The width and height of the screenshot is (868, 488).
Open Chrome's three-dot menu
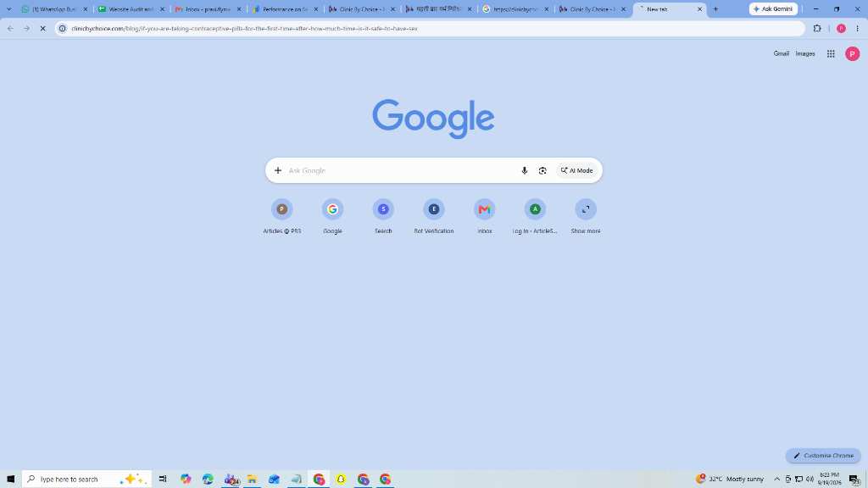857,28
